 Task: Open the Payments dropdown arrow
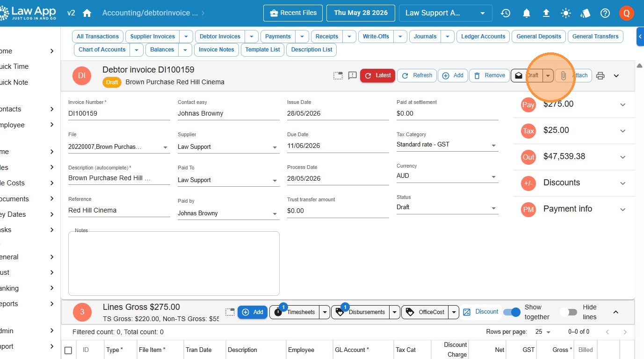(302, 37)
